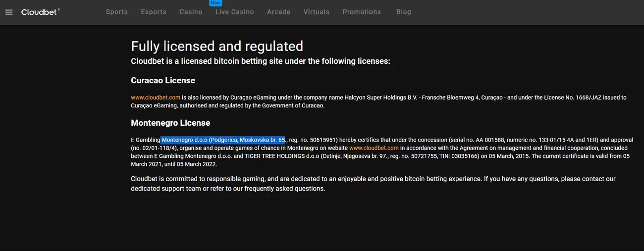Click the 'Montenegro License' heading

170,123
